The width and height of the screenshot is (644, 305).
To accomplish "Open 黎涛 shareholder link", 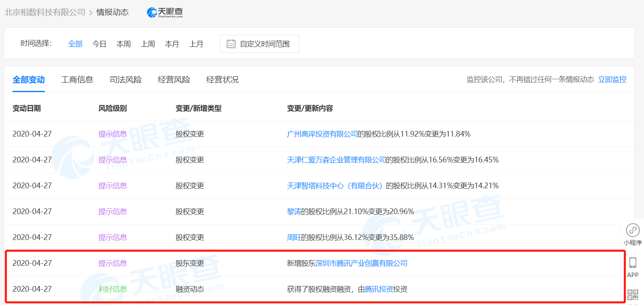I will coord(294,211).
